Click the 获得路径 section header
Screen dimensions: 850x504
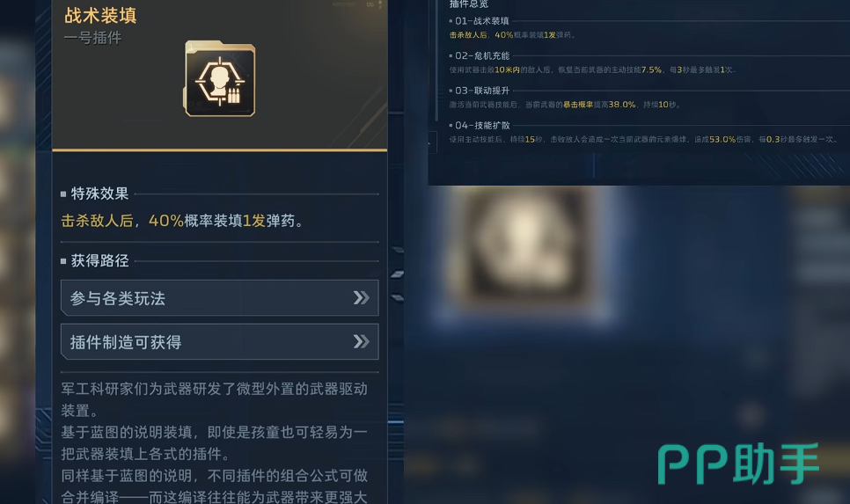tap(99, 260)
